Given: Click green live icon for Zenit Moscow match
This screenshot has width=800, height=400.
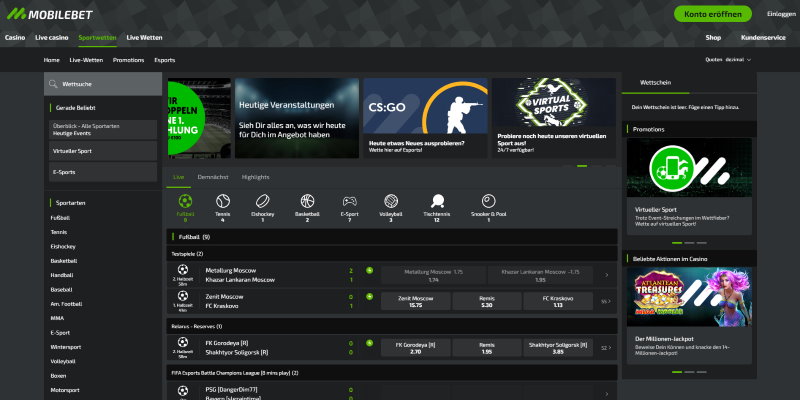Looking at the screenshot, I should pyautogui.click(x=369, y=296).
